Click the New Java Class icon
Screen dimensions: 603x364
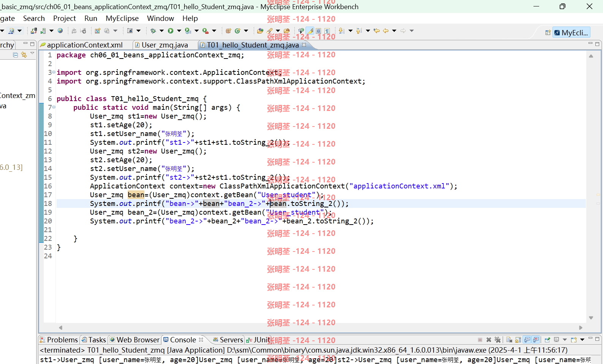tap(237, 31)
